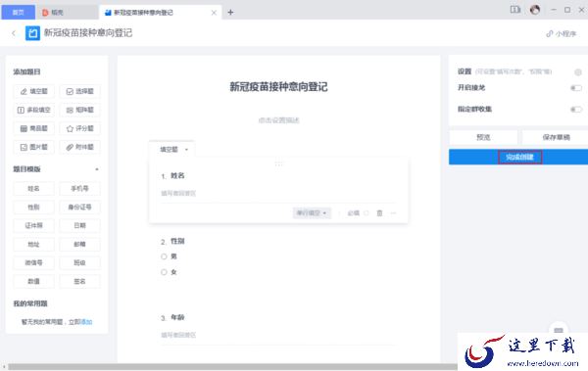
Task: Click the answer field under 姓名
Action: coord(278,194)
